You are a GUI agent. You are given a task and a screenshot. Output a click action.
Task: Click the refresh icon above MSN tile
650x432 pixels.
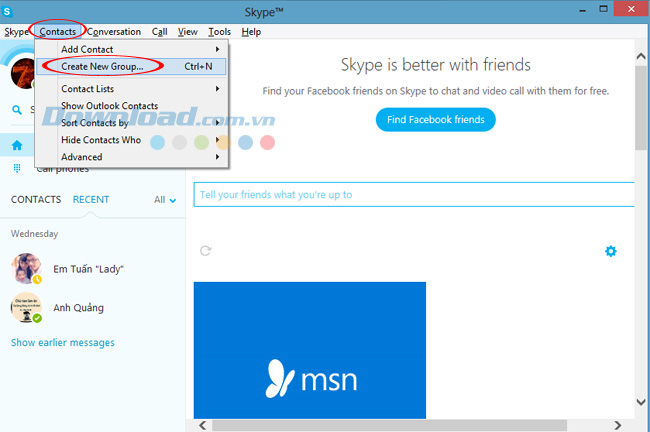coord(206,250)
